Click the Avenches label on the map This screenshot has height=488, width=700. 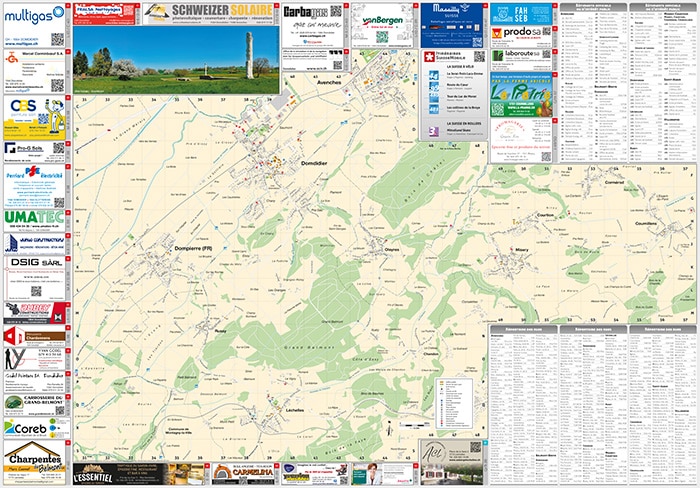pos(329,83)
